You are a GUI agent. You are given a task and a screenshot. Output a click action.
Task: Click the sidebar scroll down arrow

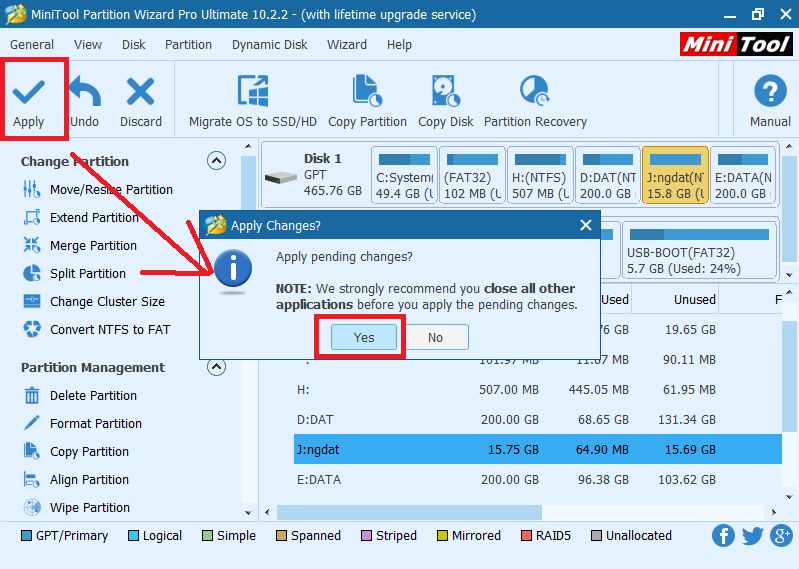coord(248,512)
